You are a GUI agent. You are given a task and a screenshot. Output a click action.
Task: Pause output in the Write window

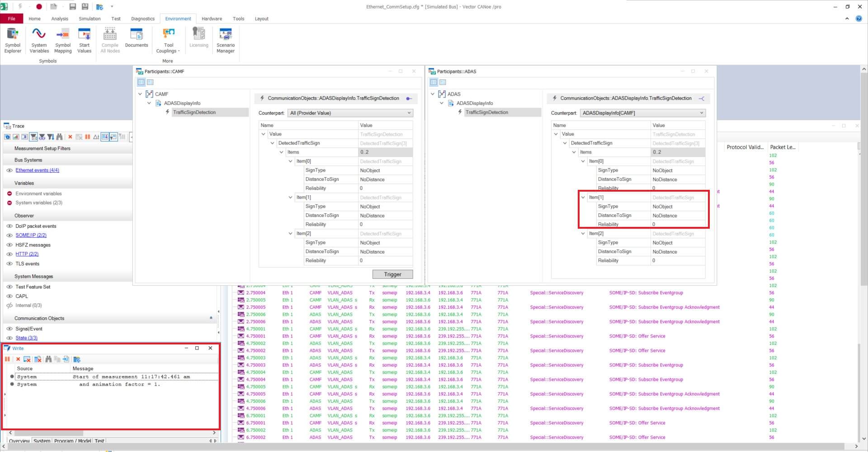point(7,359)
